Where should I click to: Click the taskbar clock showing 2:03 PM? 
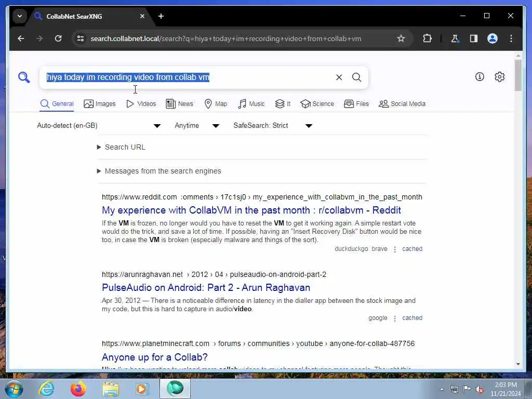click(506, 389)
